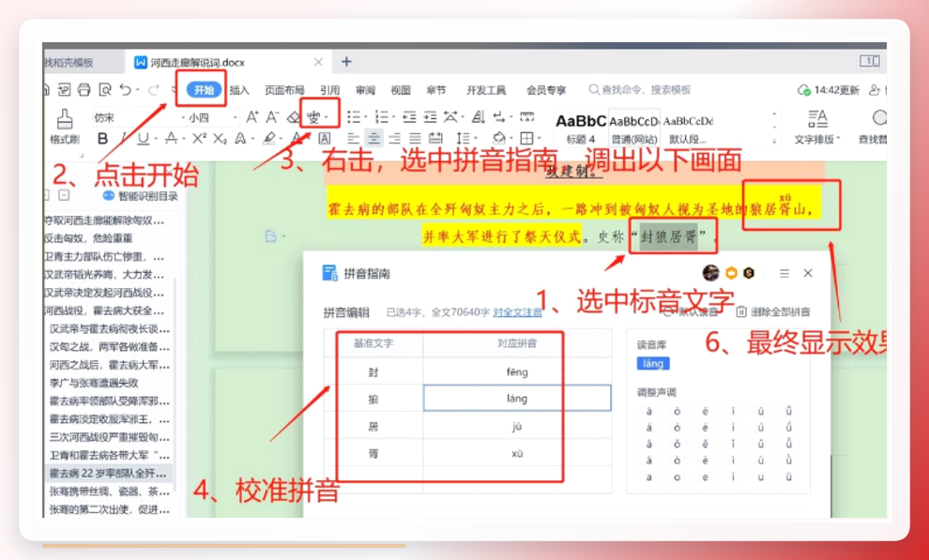Switch to the 开发工具 ribbon tab
The height and width of the screenshot is (560, 929).
(486, 90)
